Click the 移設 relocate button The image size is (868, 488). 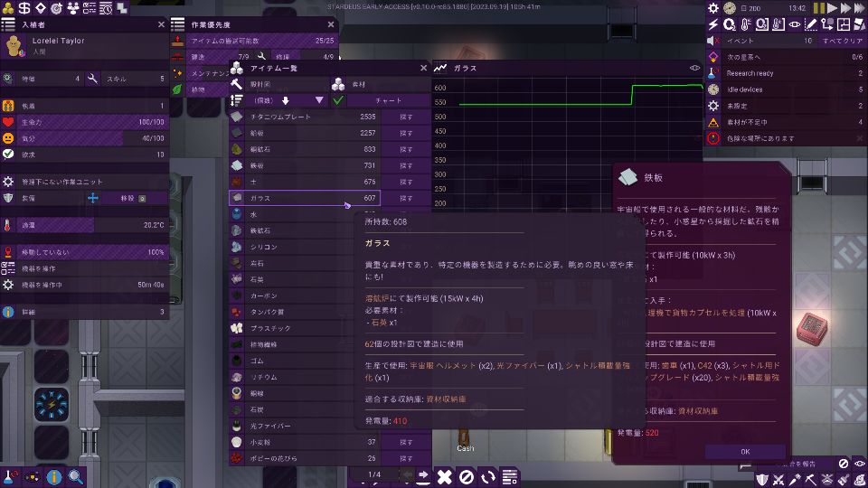coord(134,198)
